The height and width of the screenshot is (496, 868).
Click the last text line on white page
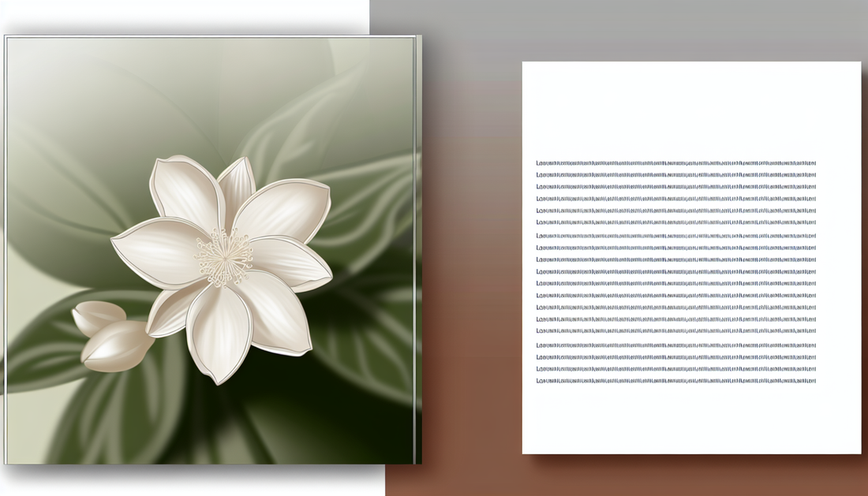675,381
